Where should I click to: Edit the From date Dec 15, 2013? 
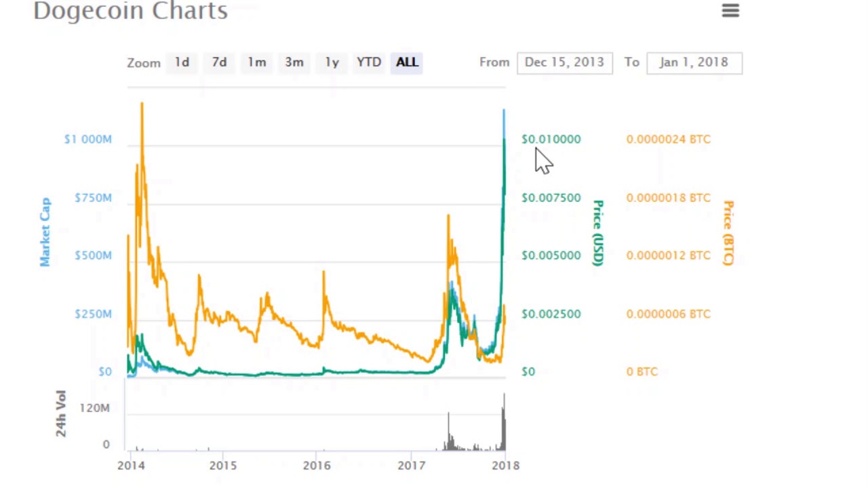click(x=564, y=62)
